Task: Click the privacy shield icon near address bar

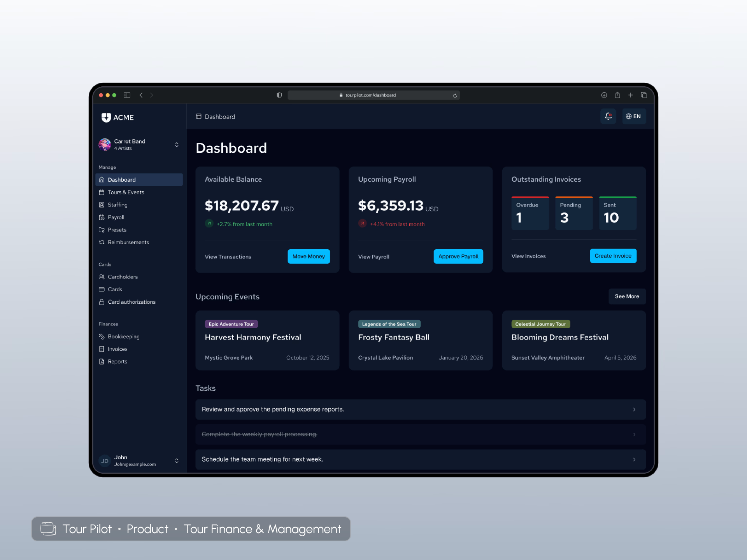Action: [x=279, y=95]
